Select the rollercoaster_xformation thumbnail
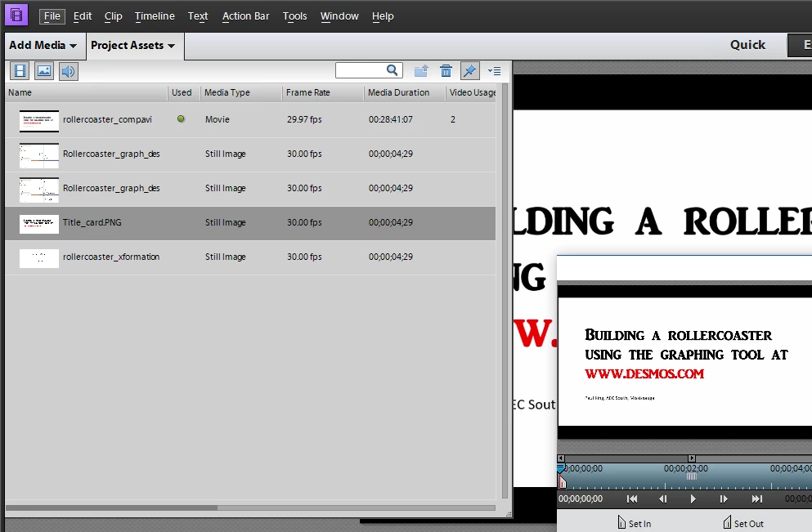This screenshot has height=532, width=812. (x=38, y=258)
